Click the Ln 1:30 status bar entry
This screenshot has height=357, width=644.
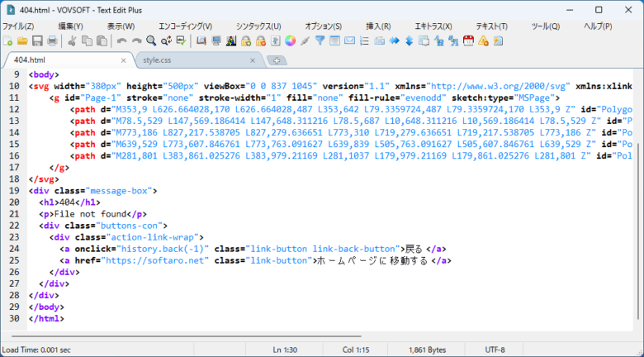pyautogui.click(x=285, y=350)
